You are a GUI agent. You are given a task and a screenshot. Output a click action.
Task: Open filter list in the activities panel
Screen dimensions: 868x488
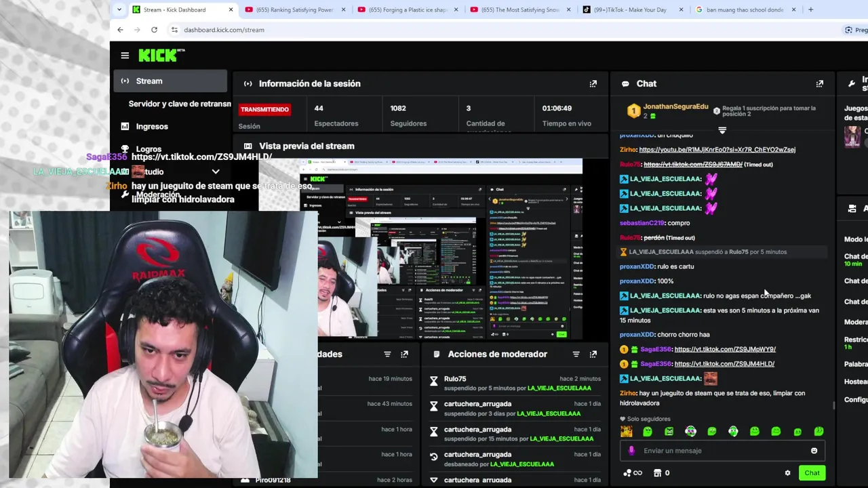387,354
